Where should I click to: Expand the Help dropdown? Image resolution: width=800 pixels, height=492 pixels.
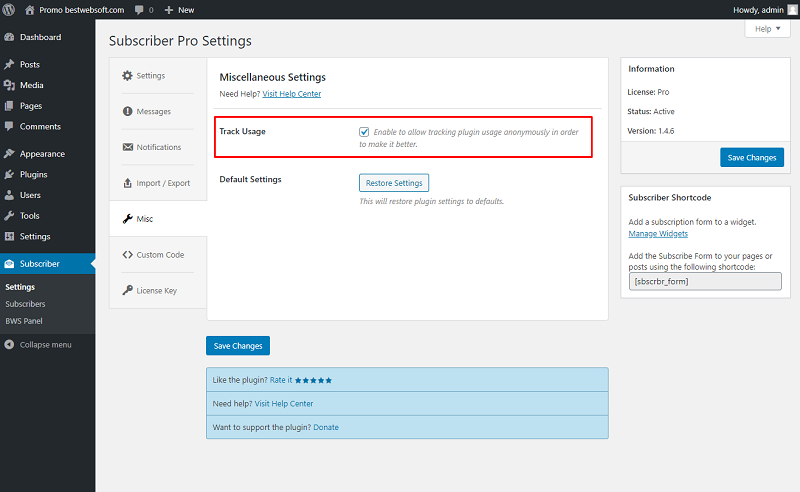coord(767,29)
